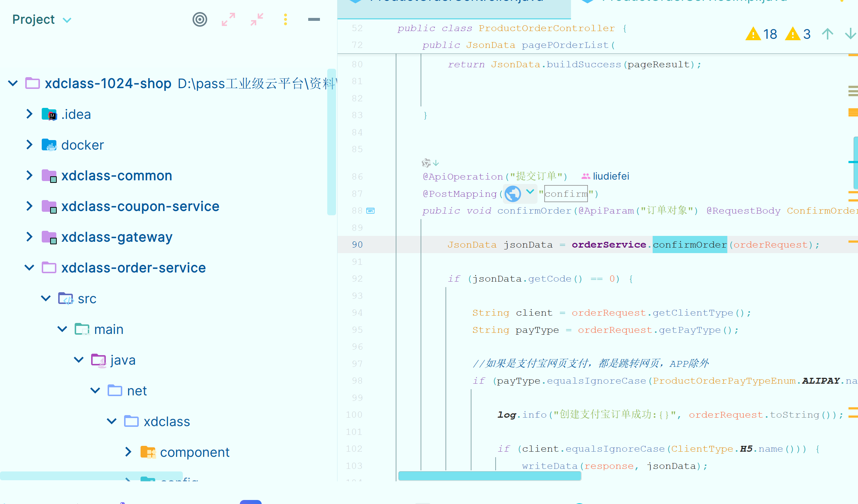
Task: Open the Project view dropdown
Action: [67, 20]
